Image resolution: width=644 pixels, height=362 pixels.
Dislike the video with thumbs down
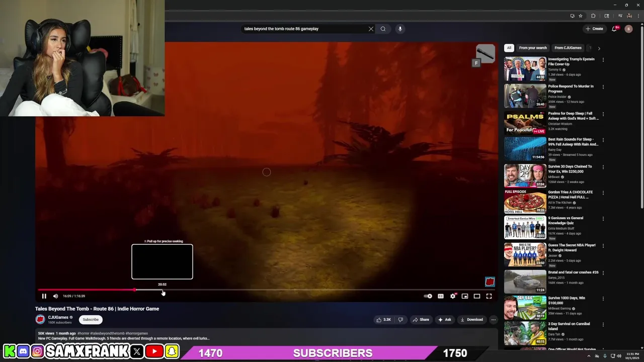(x=400, y=320)
